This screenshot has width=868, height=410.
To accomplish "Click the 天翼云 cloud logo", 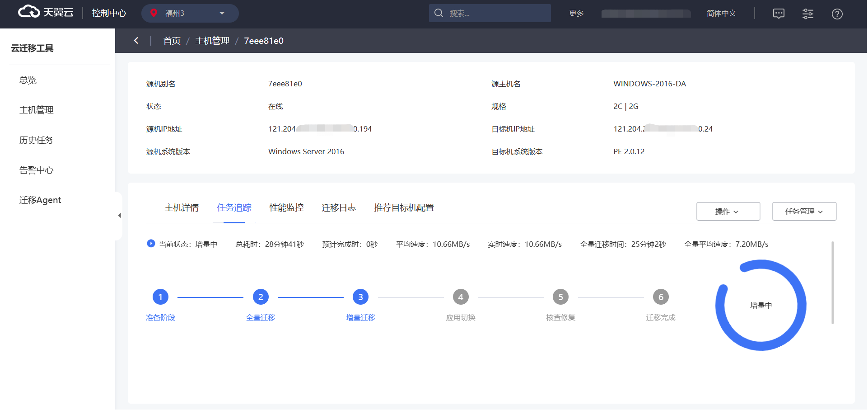I will pyautogui.click(x=46, y=12).
